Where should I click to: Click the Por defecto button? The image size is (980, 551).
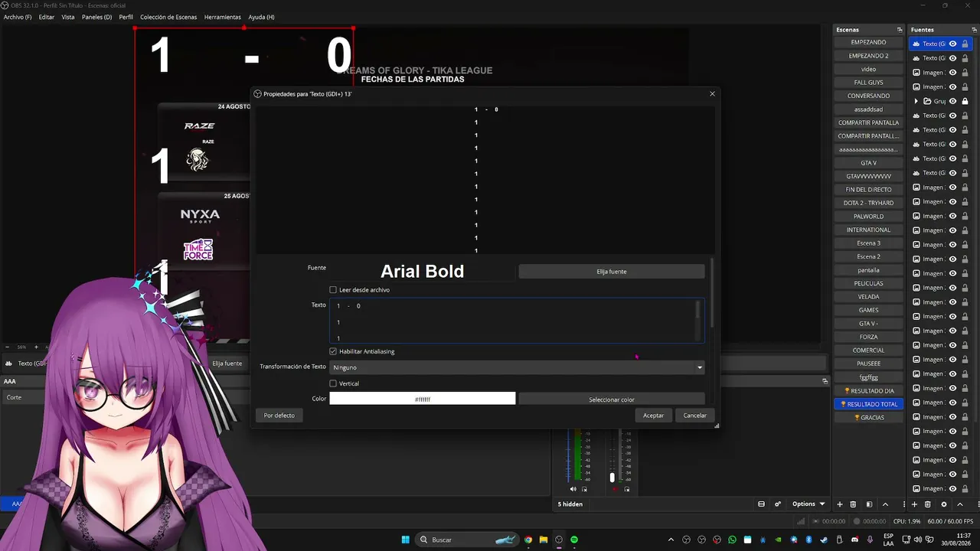click(x=279, y=416)
